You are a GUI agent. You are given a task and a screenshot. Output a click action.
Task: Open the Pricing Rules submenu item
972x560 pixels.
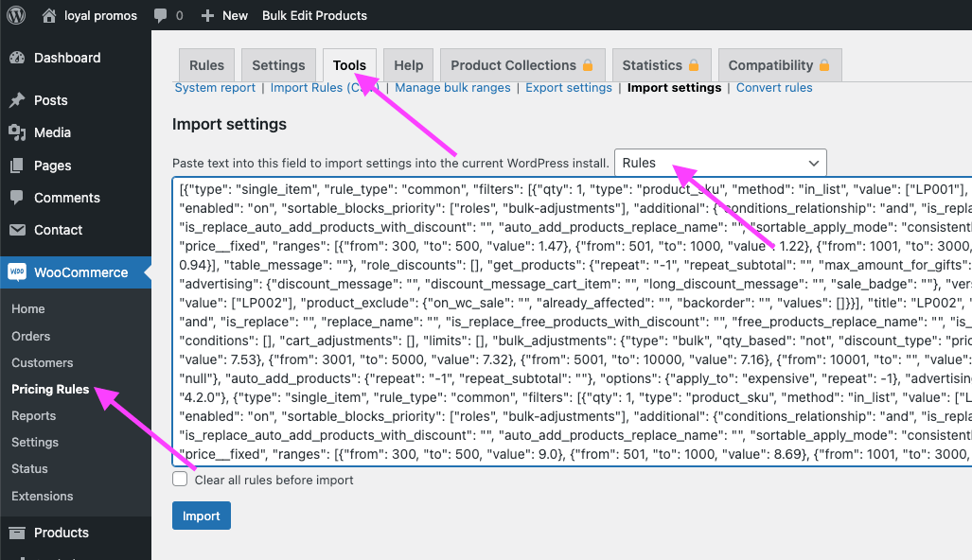tap(50, 389)
